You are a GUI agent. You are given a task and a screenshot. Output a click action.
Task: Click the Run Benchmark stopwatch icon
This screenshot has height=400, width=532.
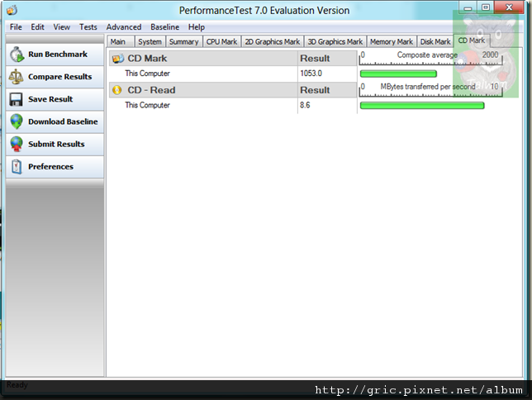click(17, 55)
